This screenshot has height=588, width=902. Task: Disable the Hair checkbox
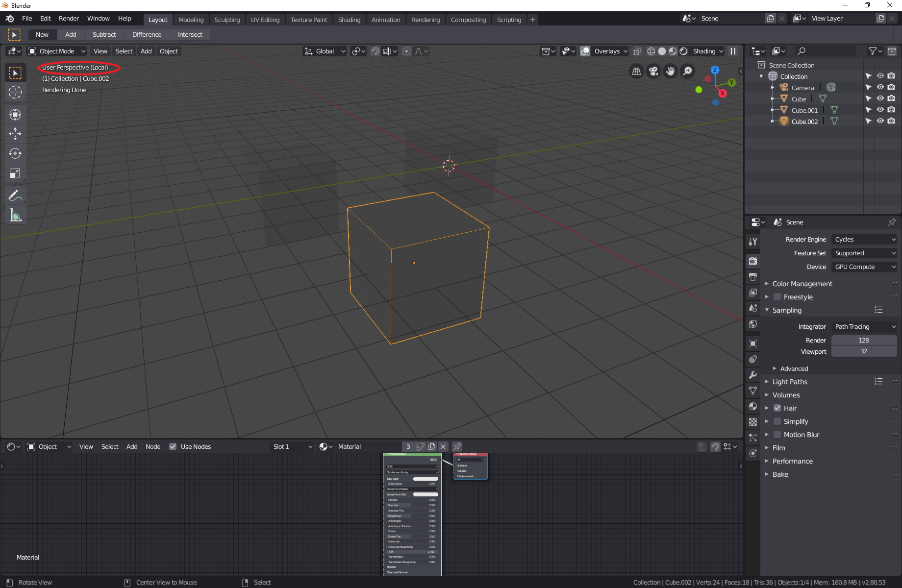tap(777, 408)
